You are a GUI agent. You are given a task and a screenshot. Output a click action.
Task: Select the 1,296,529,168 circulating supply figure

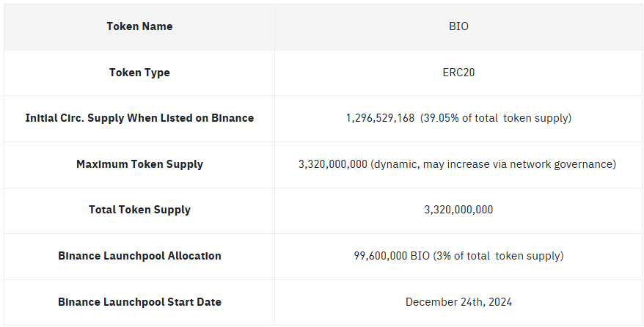click(380, 118)
